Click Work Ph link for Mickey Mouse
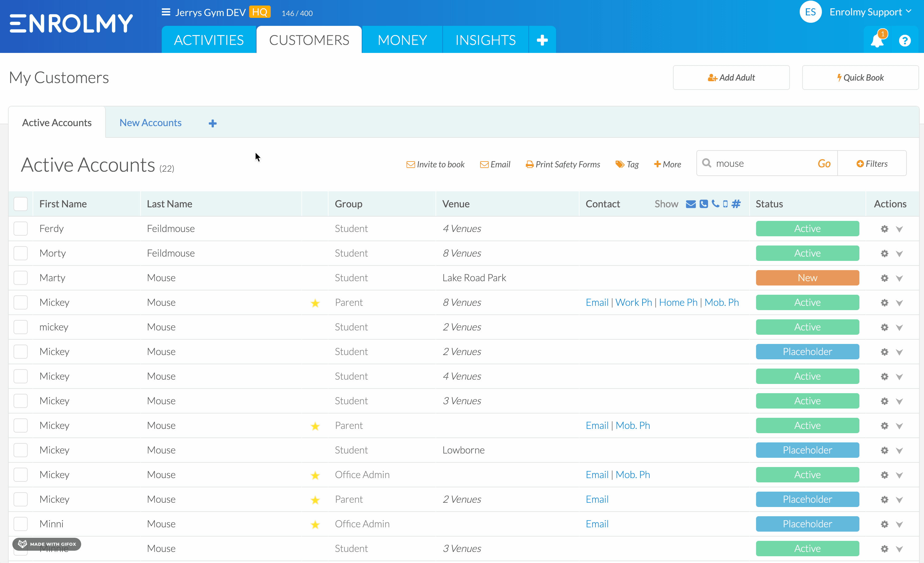This screenshot has width=924, height=563. click(634, 302)
